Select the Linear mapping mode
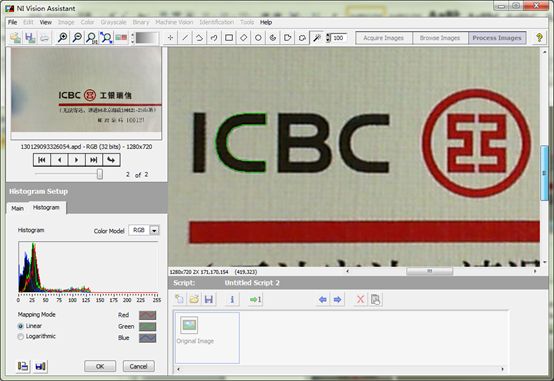554x381 pixels. pyautogui.click(x=20, y=326)
